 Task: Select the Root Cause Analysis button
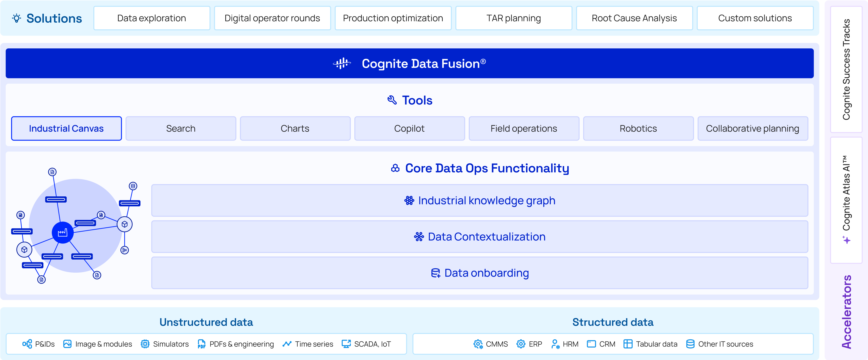(635, 18)
